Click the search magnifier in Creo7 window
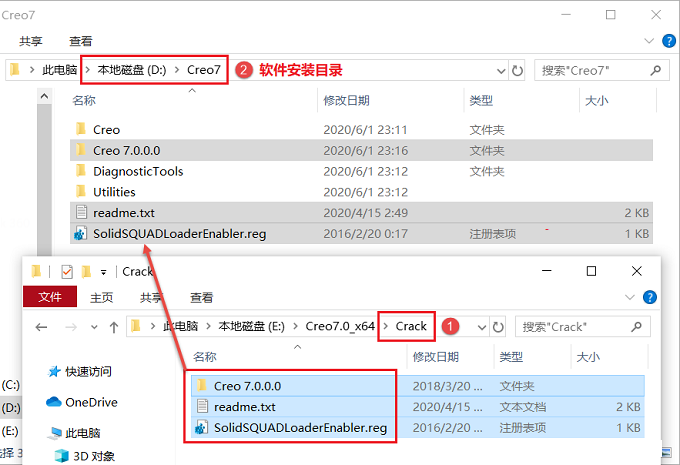Viewport: 680px width, 465px height. point(656,70)
